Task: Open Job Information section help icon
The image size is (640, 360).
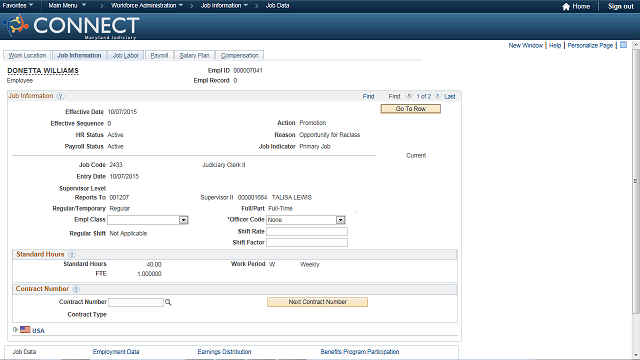Action: coord(60,96)
